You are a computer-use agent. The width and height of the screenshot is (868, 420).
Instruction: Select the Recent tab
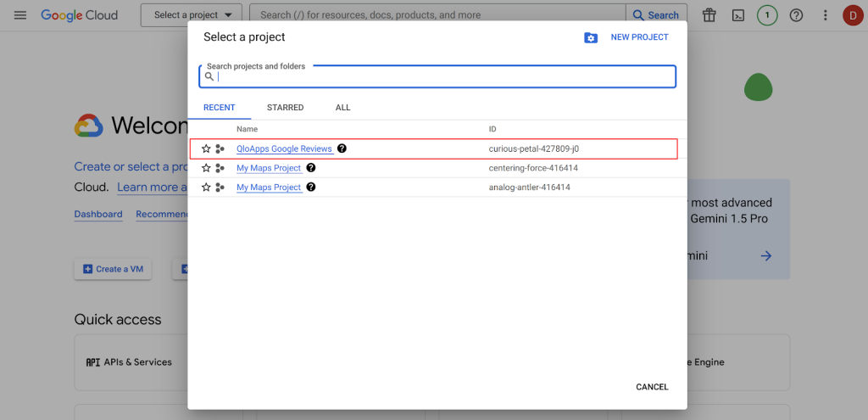pos(220,108)
